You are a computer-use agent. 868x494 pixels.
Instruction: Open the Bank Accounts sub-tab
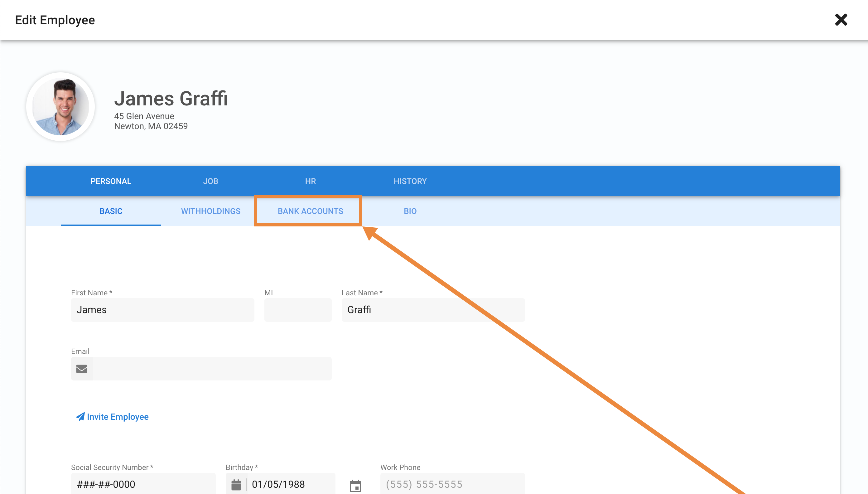(310, 211)
